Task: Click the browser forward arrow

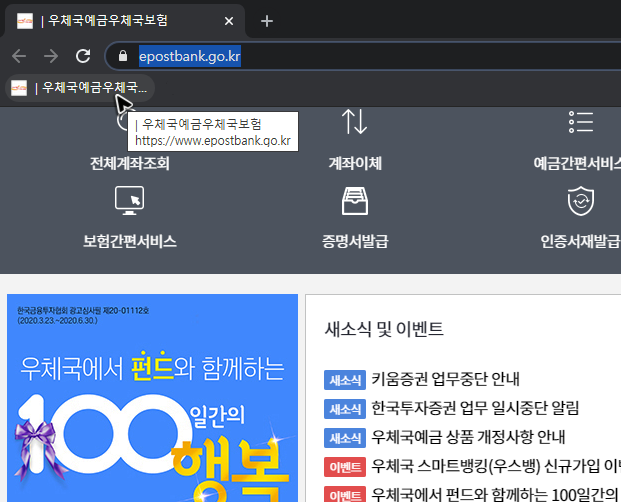Action: coord(51,56)
